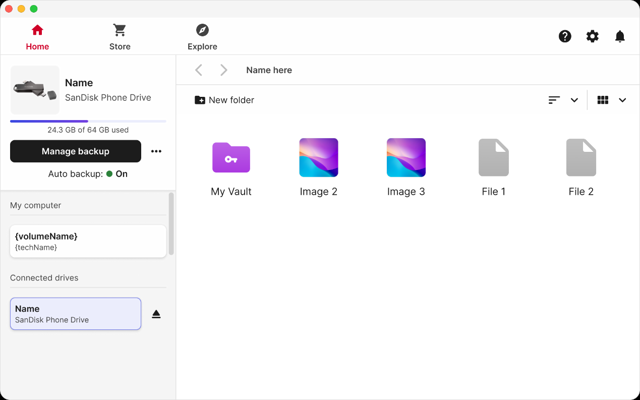
Task: Click the 'My computer' section label
Action: 36,205
